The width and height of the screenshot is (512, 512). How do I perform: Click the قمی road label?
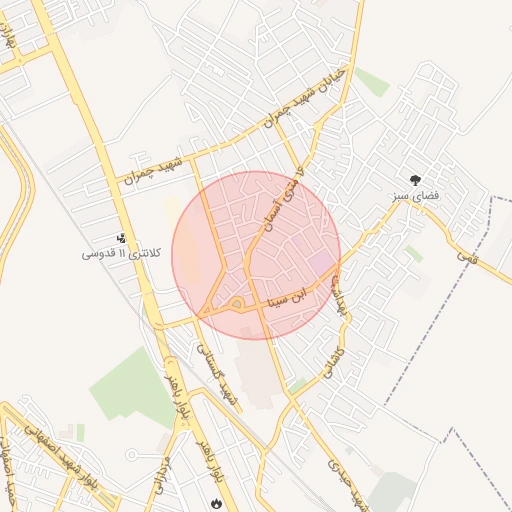pyautogui.click(x=468, y=258)
